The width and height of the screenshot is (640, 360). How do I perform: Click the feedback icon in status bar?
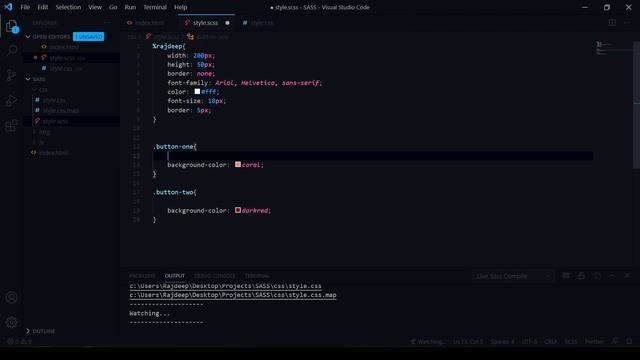pyautogui.click(x=615, y=341)
